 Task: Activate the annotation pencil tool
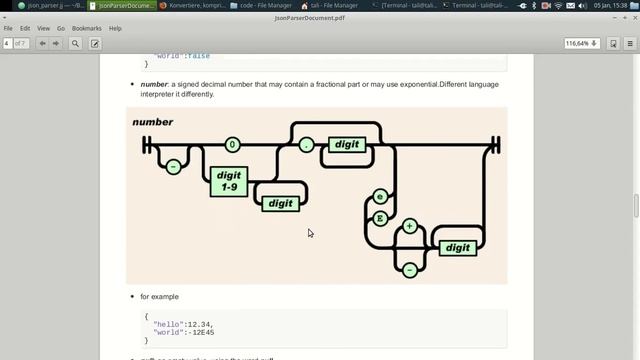click(x=95, y=43)
